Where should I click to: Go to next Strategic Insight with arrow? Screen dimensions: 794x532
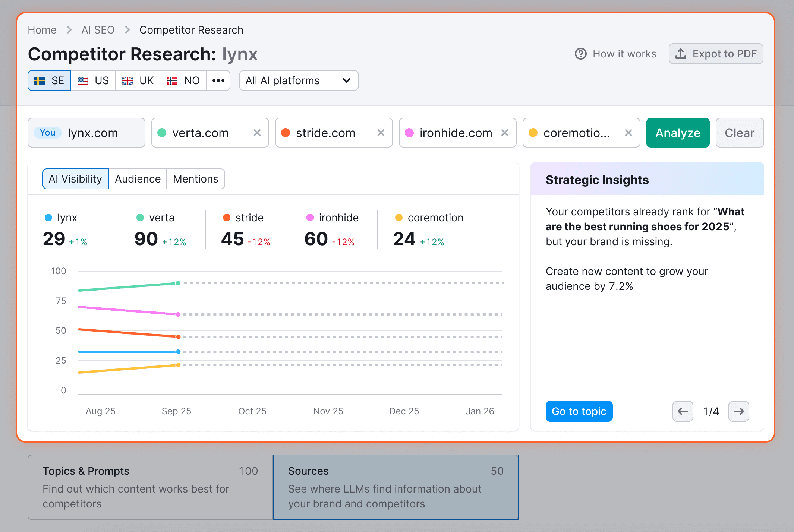click(738, 411)
